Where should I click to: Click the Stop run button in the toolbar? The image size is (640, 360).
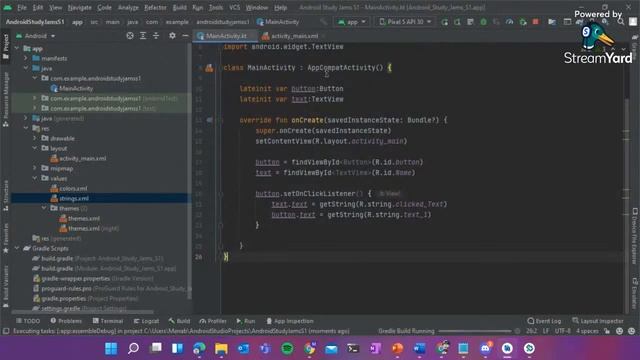(536, 22)
